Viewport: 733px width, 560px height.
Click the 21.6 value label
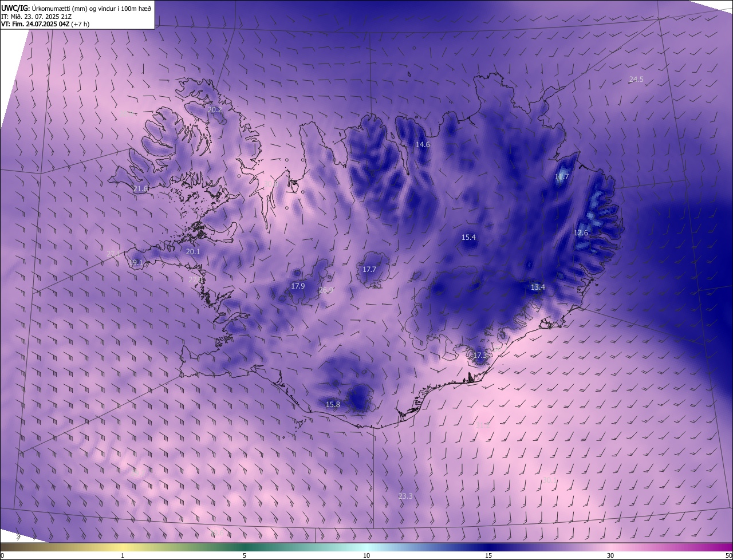140,189
